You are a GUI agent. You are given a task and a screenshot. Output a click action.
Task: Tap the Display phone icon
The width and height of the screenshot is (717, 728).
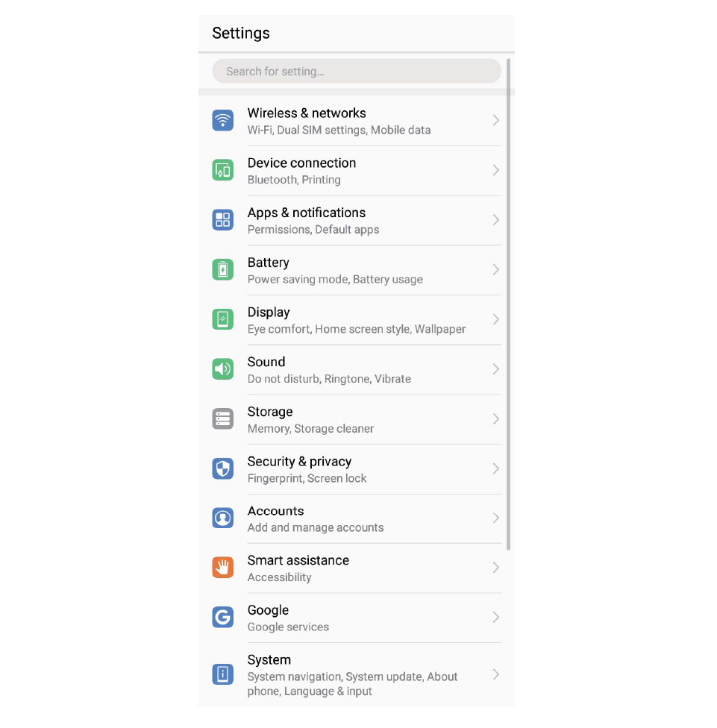(x=222, y=319)
